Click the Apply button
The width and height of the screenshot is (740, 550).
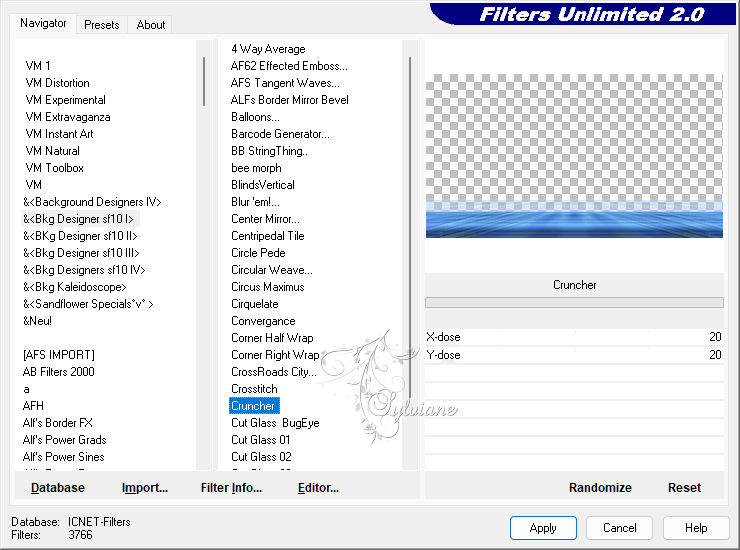point(543,527)
